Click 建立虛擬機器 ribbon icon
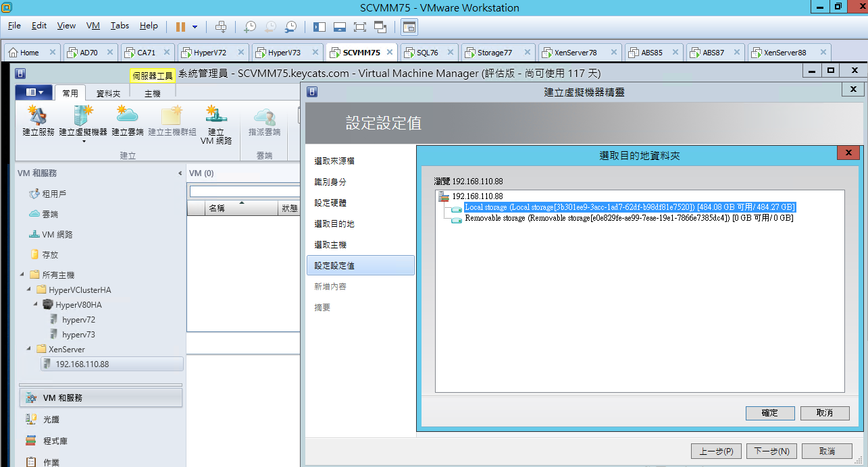Screen dimensions: 868x467 (x=83, y=124)
